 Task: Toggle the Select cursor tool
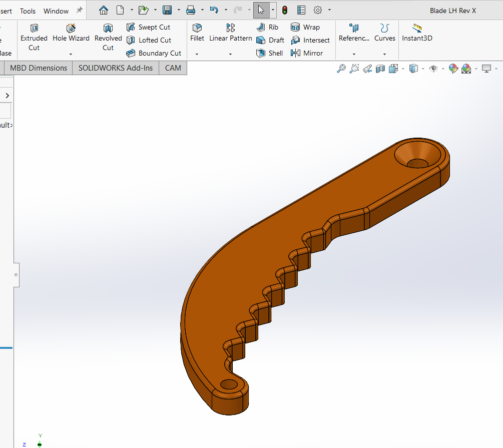click(261, 10)
